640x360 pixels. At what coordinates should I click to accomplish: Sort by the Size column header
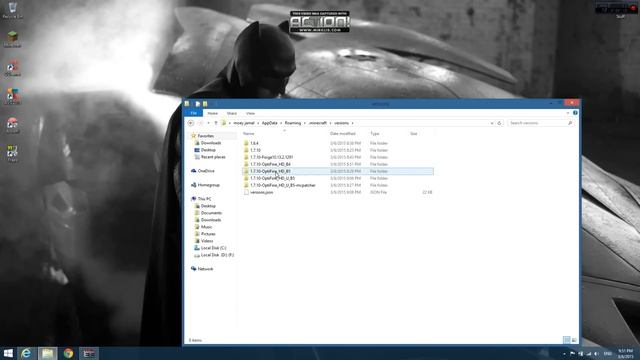pos(413,133)
